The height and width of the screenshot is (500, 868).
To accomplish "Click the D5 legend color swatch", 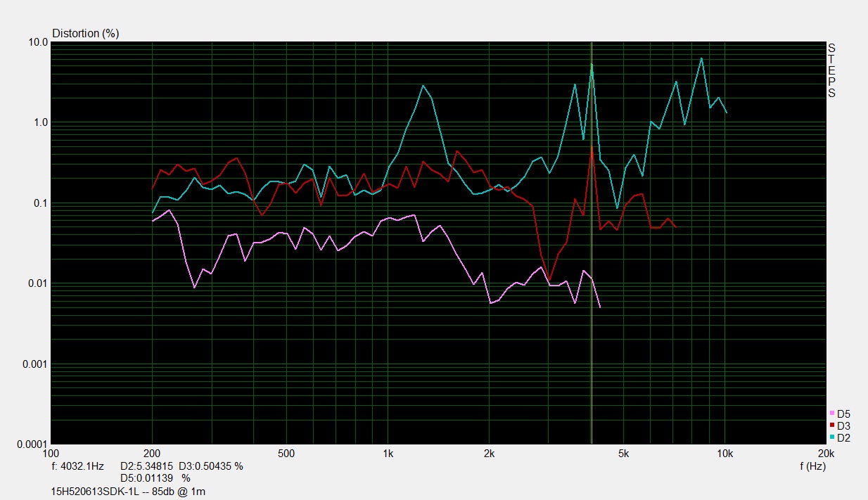I will point(832,414).
